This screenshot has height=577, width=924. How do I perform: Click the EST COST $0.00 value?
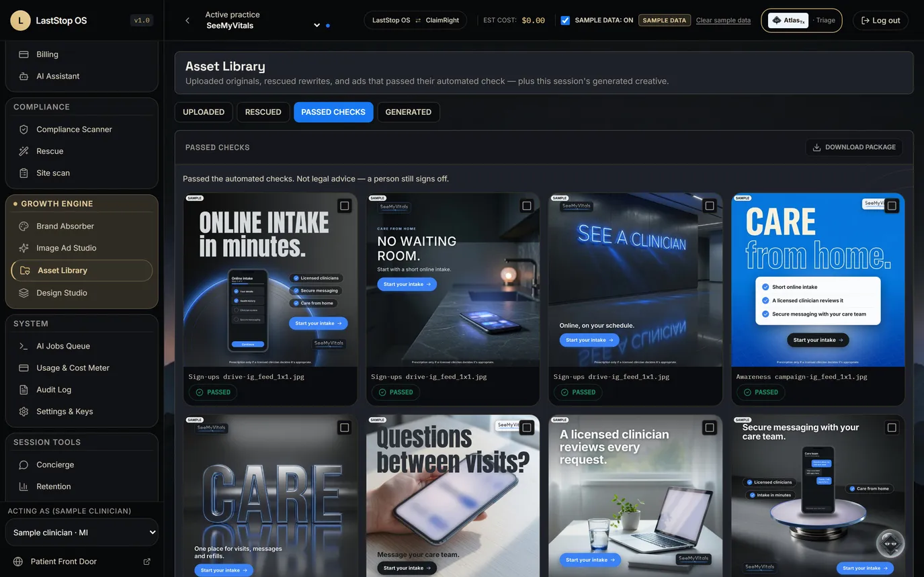[x=534, y=20]
